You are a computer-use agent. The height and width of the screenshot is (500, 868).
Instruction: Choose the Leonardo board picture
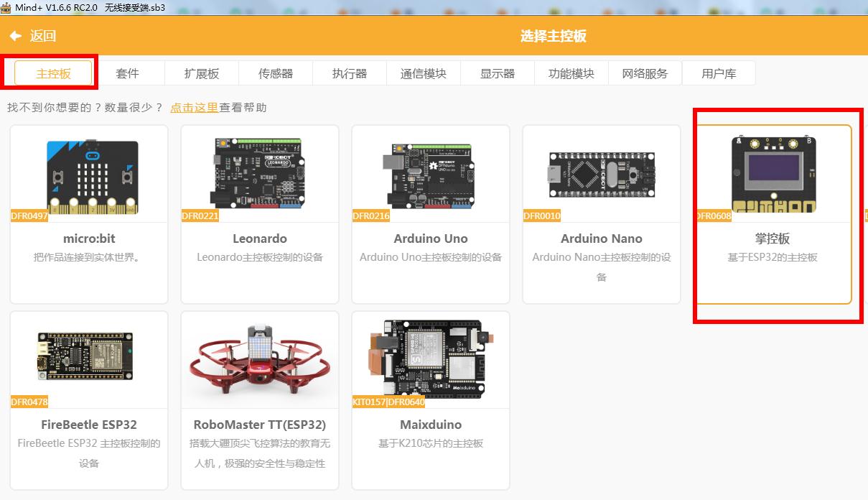[260, 175]
